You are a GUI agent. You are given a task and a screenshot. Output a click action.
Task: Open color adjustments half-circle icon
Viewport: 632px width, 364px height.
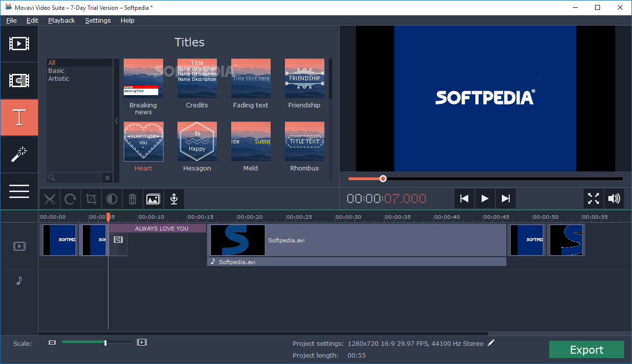112,199
